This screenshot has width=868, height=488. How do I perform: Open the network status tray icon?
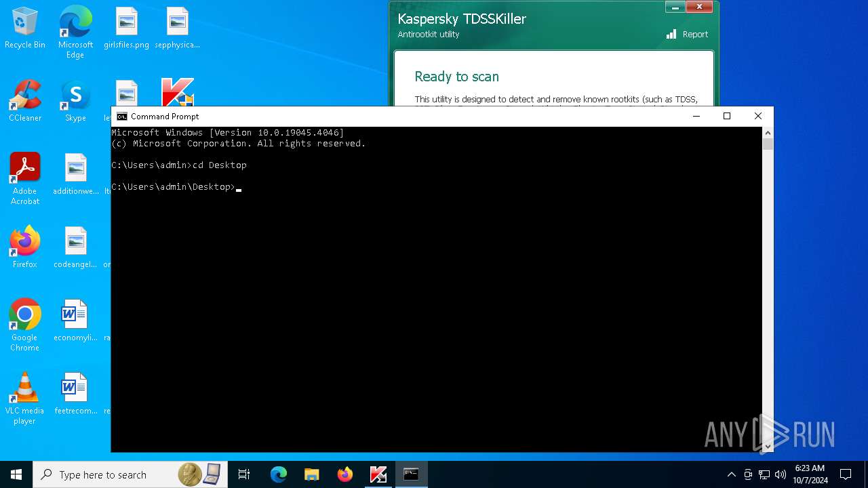[x=764, y=474]
